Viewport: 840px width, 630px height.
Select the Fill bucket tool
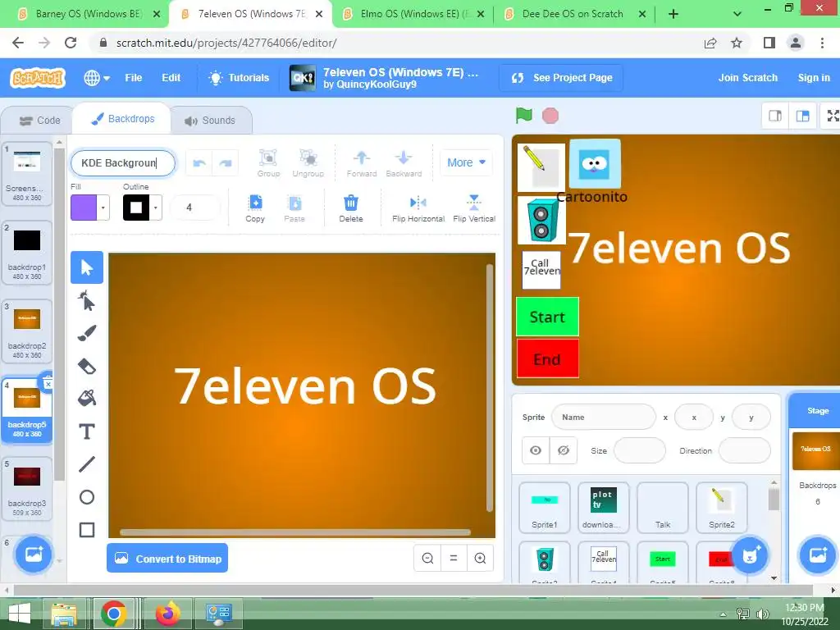[x=87, y=398]
